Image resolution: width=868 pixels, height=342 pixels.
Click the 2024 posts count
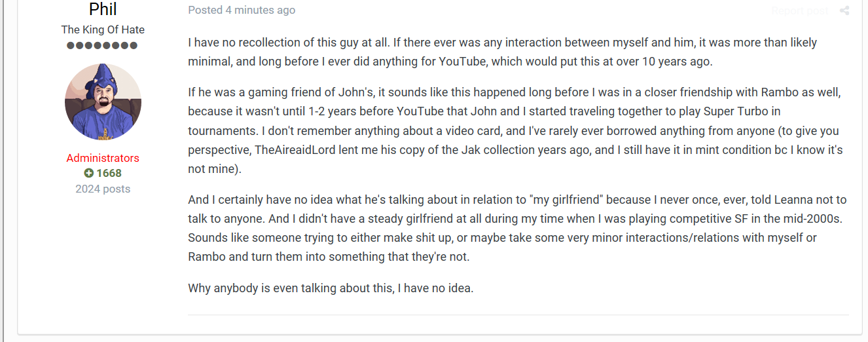[x=103, y=189]
